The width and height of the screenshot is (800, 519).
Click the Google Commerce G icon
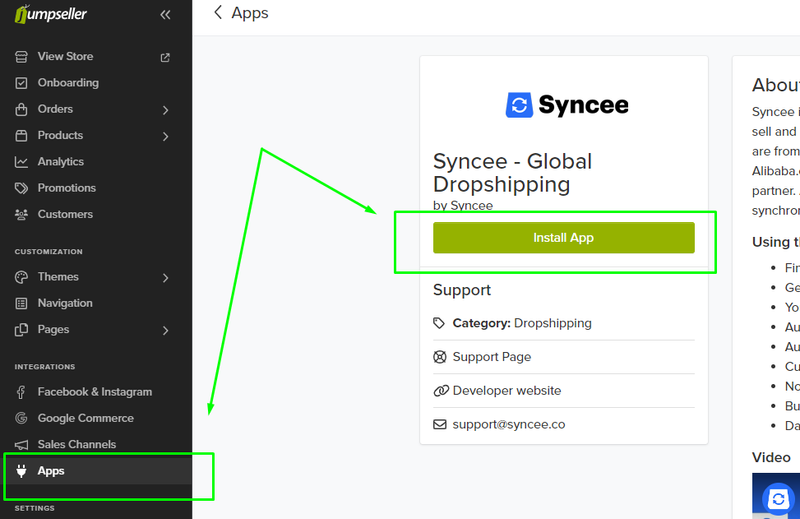point(21,418)
